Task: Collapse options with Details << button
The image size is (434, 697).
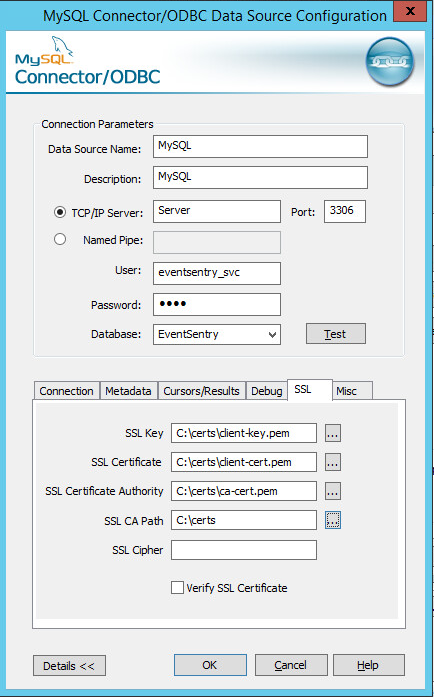Action: (69, 665)
